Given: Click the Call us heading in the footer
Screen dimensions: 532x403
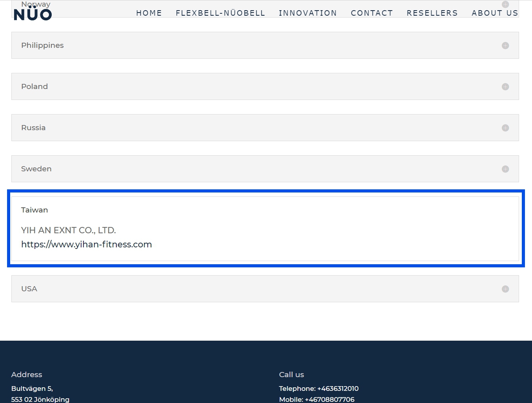Looking at the screenshot, I should pos(291,374).
